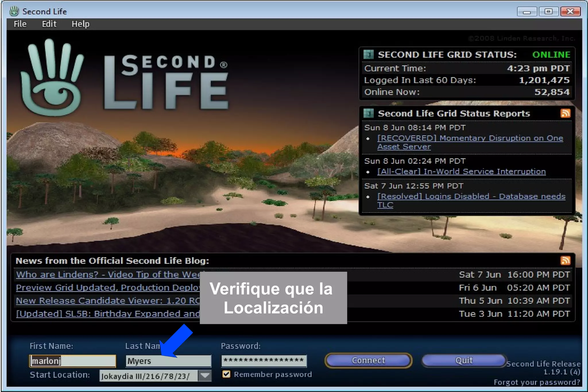Click the Connect button
The width and height of the screenshot is (588, 392).
click(368, 360)
